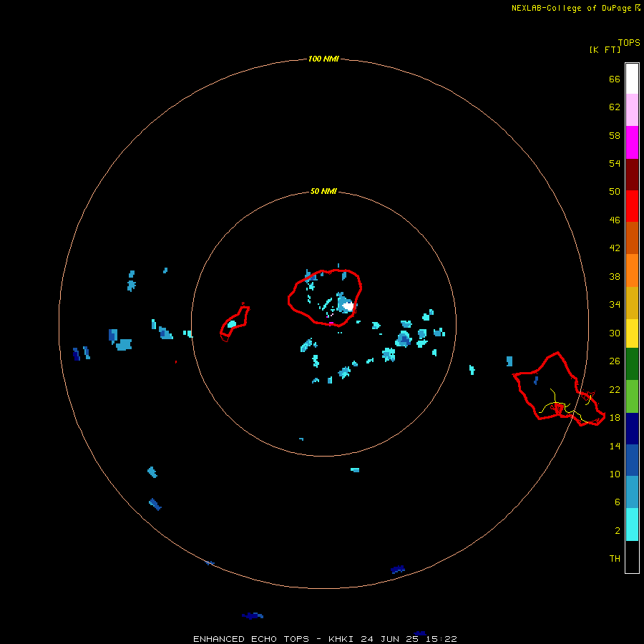Click the dark blue echo near bottom ring edge
Screen dimensions: 644x644
[x=398, y=570]
